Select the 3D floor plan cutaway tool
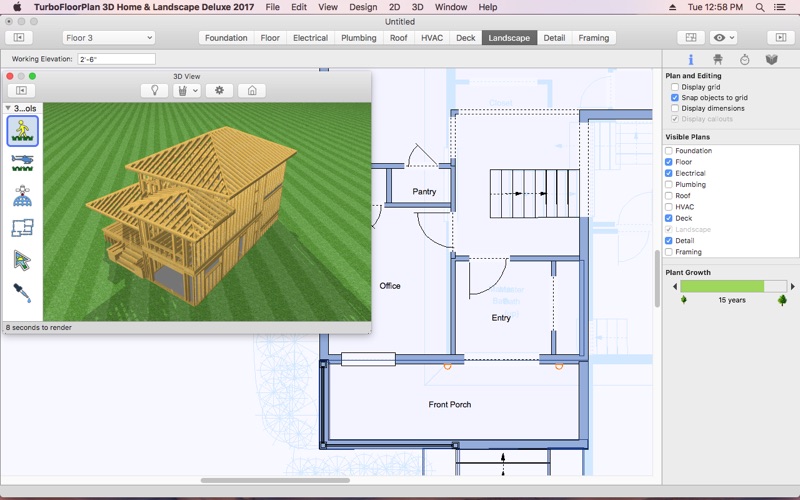Image resolution: width=800 pixels, height=500 pixels. (22, 228)
